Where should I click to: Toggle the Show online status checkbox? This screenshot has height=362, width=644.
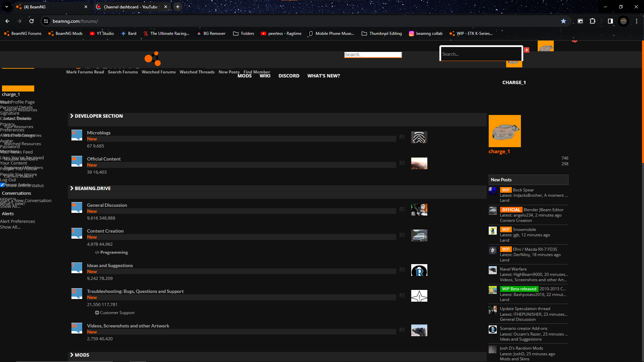tap(2, 185)
